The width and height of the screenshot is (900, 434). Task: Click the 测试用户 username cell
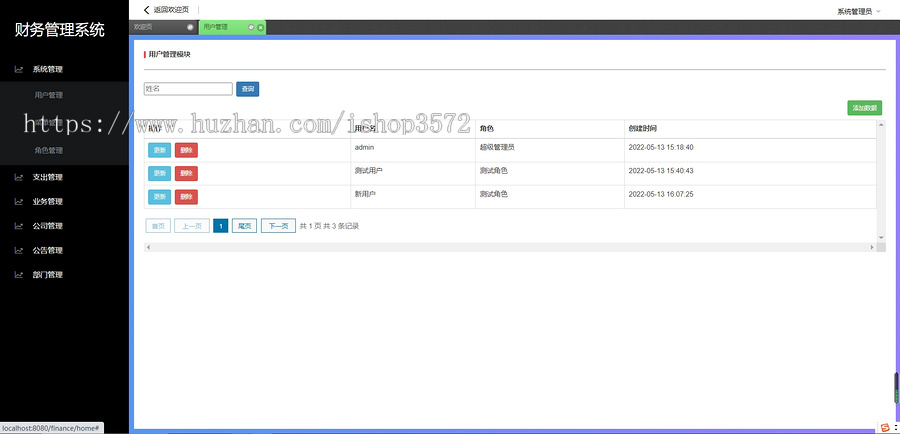(368, 171)
